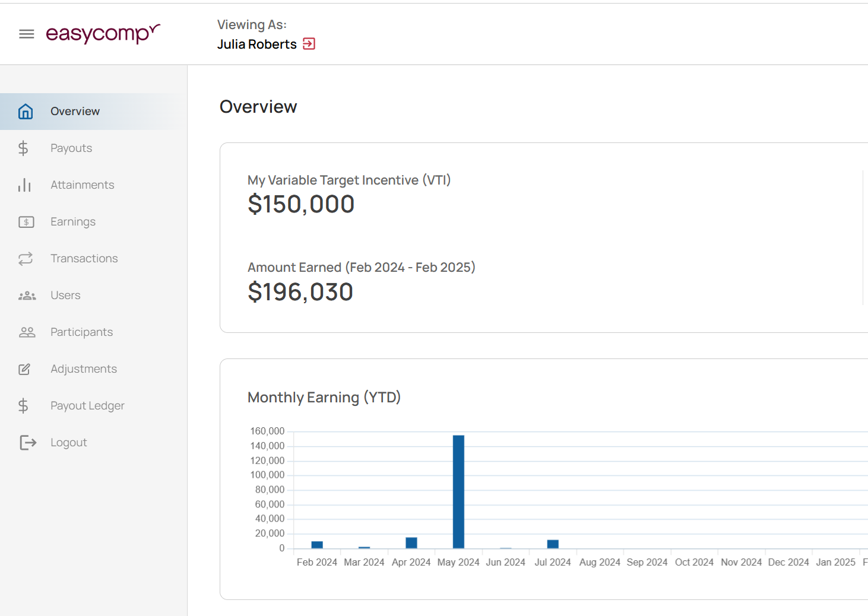Click the Payouts dollar icon
Viewport: 868px width, 616px height.
coord(24,148)
